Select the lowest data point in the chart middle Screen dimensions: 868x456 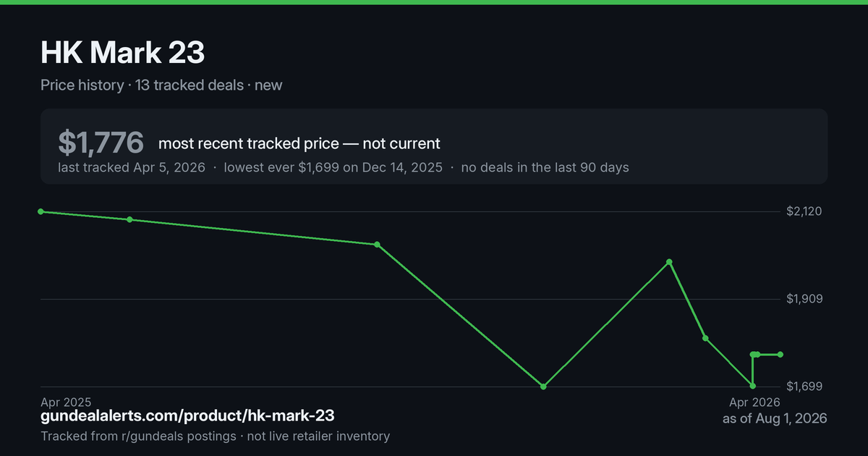(x=543, y=387)
